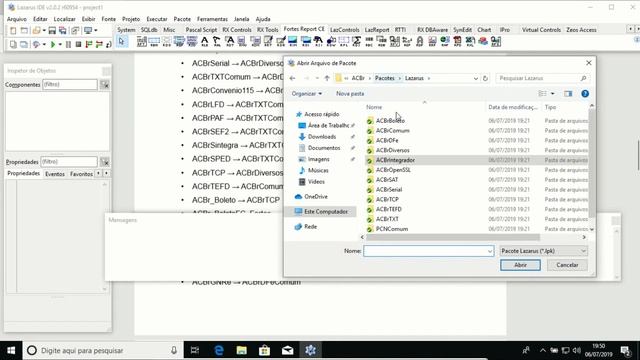This screenshot has height=360, width=640.
Task: Toggle the preview pane icon in dialog
Action: click(568, 93)
